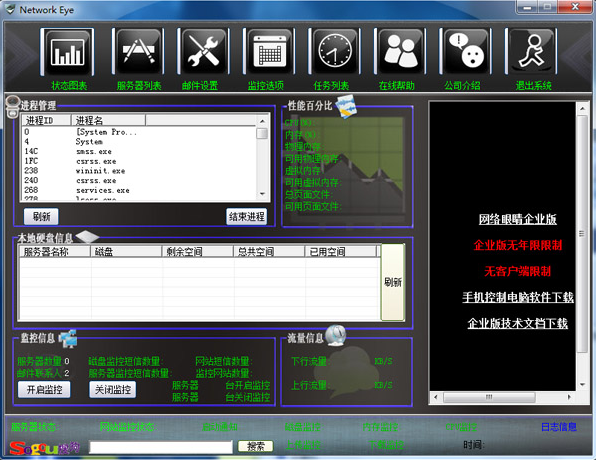Screen dimensions: 596x460
Task: Click 刷新 button under process list
Action: coord(41,217)
